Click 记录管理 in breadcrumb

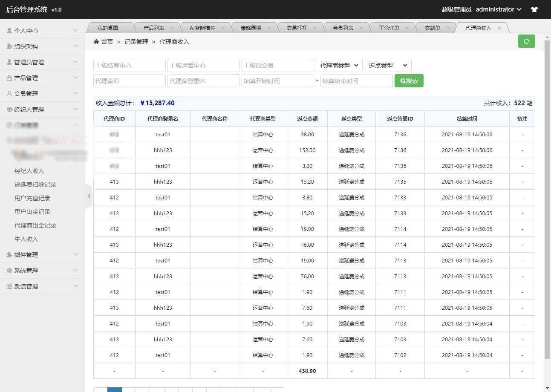(x=136, y=42)
